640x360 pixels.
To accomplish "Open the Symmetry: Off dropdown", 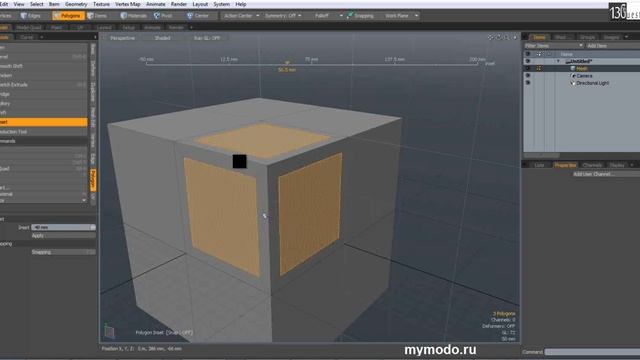I will (283, 16).
